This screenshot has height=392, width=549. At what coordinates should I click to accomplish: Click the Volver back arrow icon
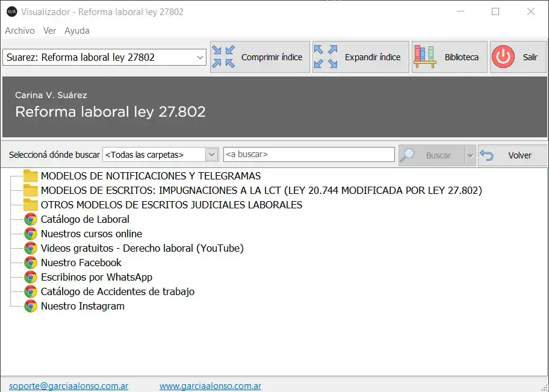(x=487, y=155)
